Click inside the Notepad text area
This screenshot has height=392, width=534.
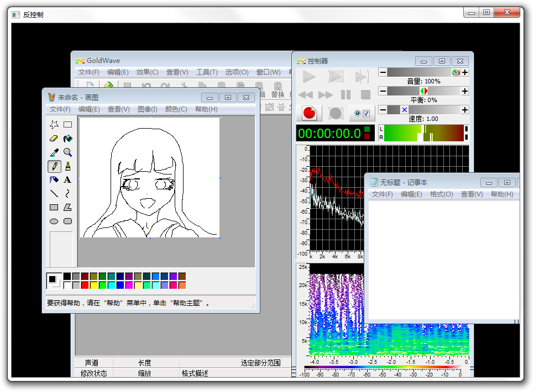[x=444, y=260]
